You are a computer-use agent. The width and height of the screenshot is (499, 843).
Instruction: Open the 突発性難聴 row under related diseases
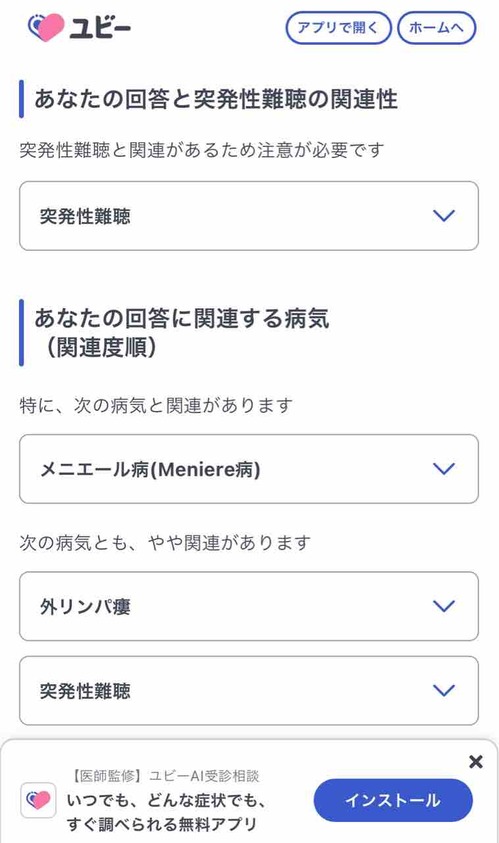point(249,690)
